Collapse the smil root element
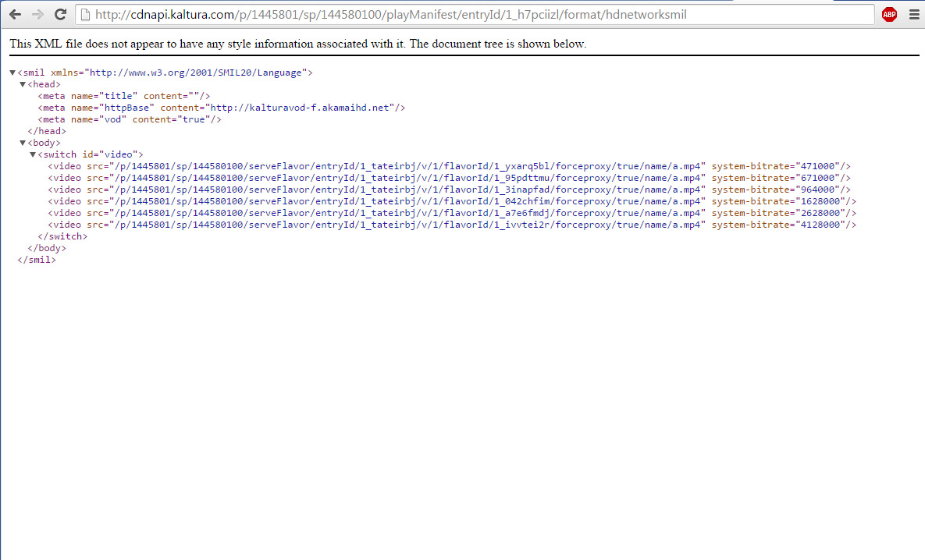 pyautogui.click(x=12, y=73)
